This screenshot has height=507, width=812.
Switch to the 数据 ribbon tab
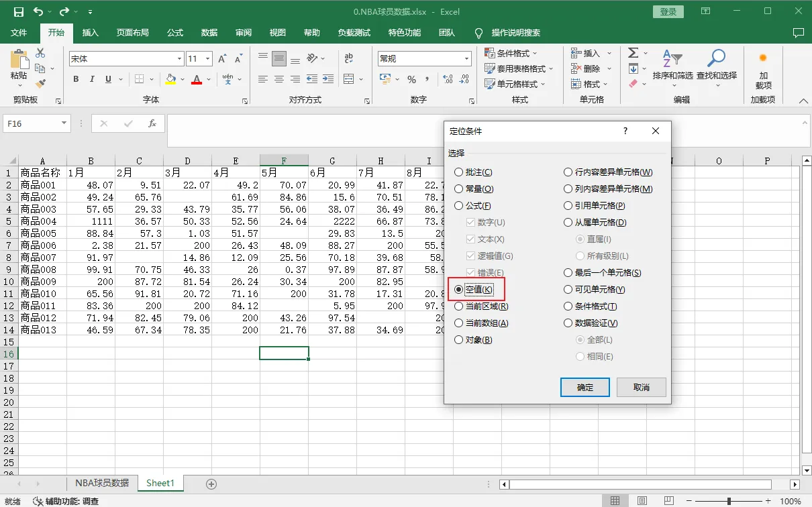[209, 33]
